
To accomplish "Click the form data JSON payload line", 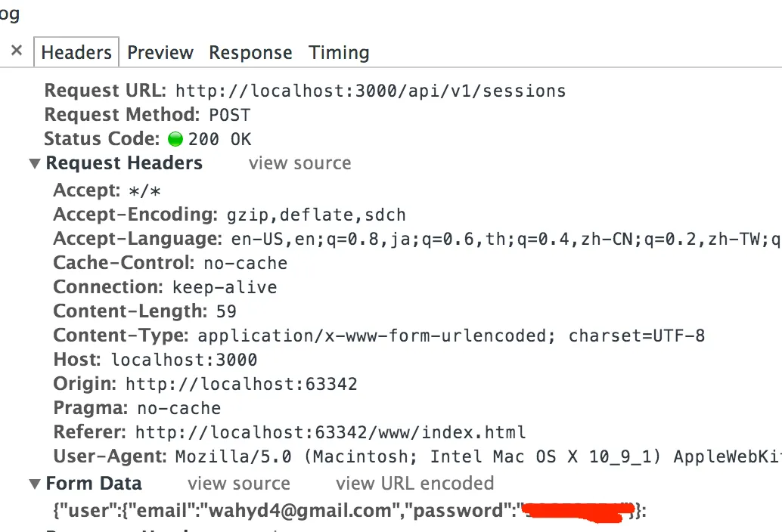I will (x=349, y=511).
